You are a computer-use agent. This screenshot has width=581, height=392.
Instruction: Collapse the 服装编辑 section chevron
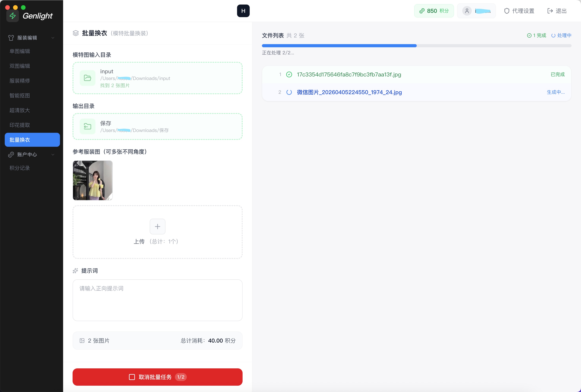(53, 38)
